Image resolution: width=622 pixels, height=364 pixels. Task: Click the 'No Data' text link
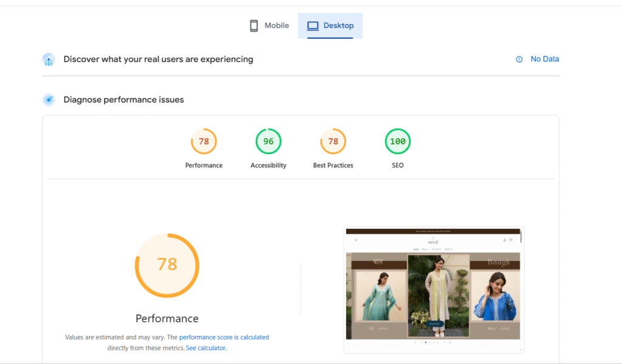pyautogui.click(x=544, y=59)
